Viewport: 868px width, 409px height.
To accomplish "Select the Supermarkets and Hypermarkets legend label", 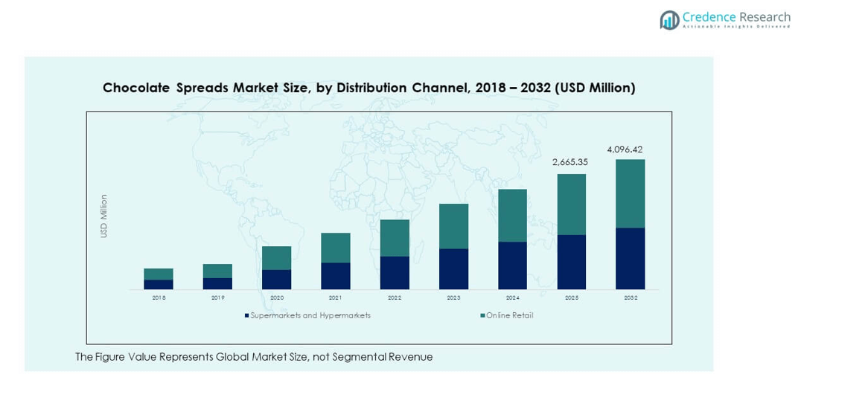I will pyautogui.click(x=310, y=315).
